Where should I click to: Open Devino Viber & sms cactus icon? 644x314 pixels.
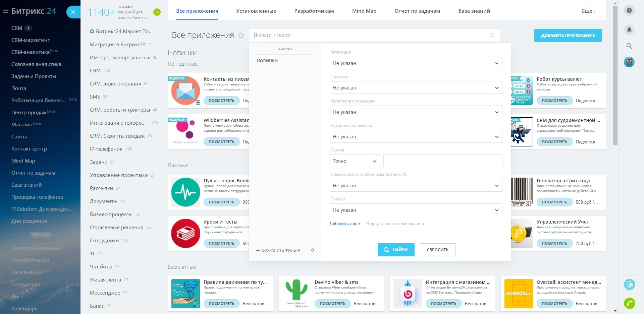point(297,294)
